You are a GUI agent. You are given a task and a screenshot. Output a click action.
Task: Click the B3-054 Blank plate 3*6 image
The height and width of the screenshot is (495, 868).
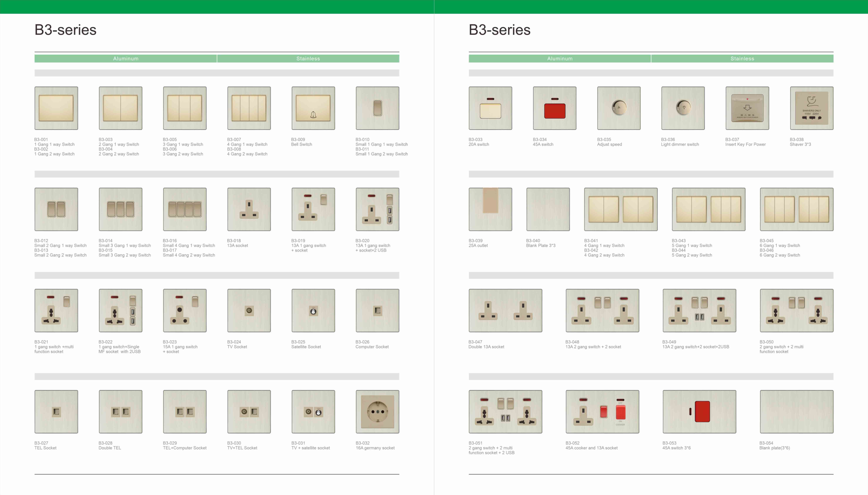coord(797,412)
